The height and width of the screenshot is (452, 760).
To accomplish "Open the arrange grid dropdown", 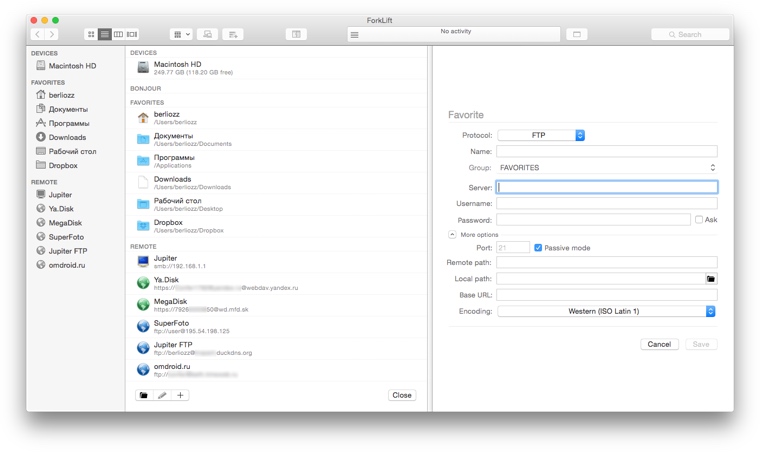I will click(181, 34).
